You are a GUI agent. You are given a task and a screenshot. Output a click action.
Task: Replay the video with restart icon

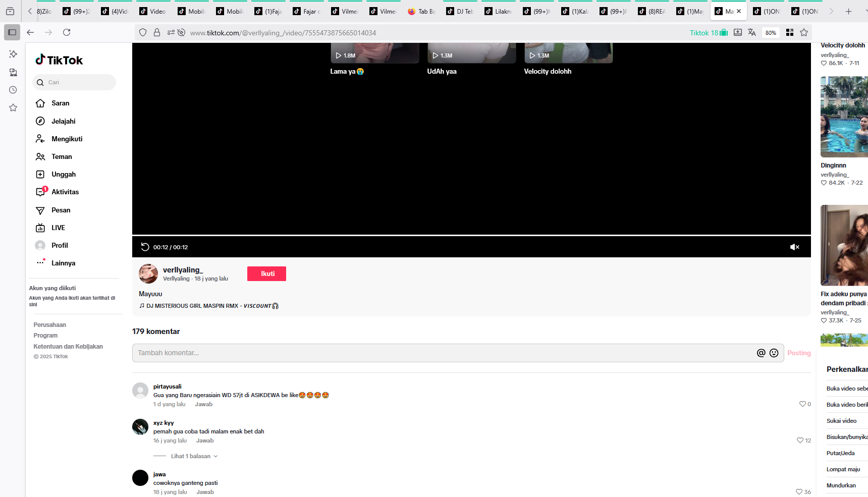click(145, 247)
